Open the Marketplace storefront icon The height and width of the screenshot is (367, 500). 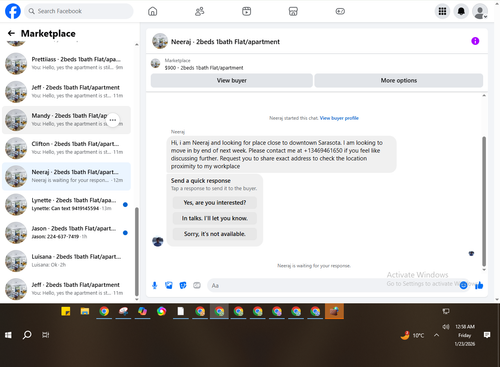(293, 11)
